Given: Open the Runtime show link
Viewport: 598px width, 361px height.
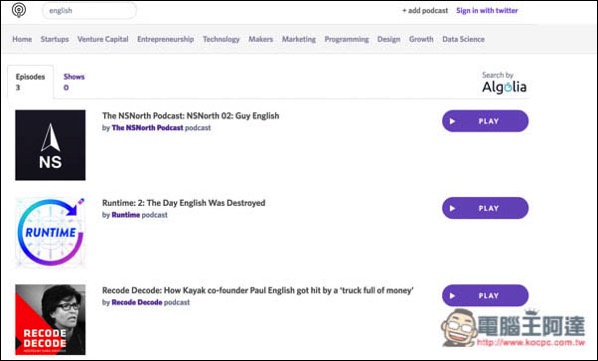Looking at the screenshot, I should [125, 215].
